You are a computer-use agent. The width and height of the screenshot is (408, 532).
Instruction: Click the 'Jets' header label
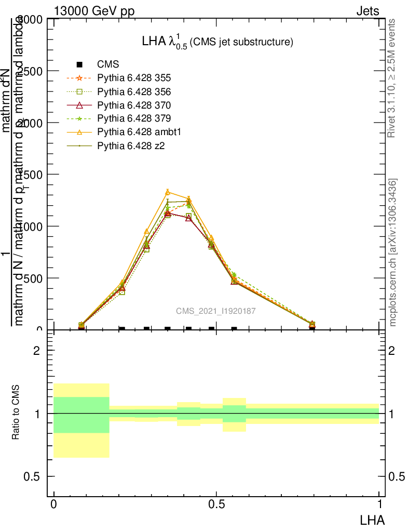tap(368, 11)
